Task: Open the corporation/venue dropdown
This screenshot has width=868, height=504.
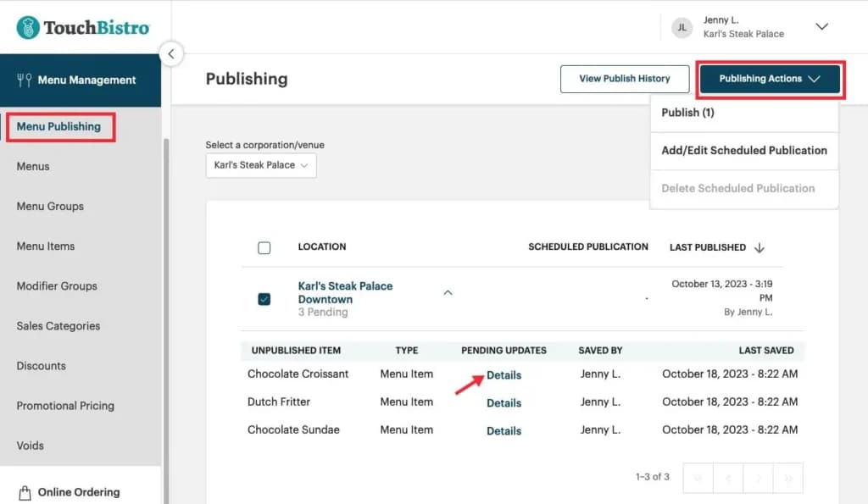Action: click(x=261, y=165)
